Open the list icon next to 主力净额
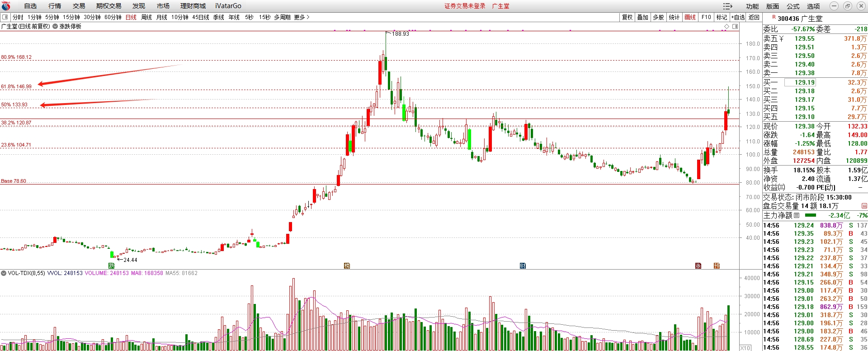Image resolution: width=868 pixels, height=351 pixels. pyautogui.click(x=797, y=215)
